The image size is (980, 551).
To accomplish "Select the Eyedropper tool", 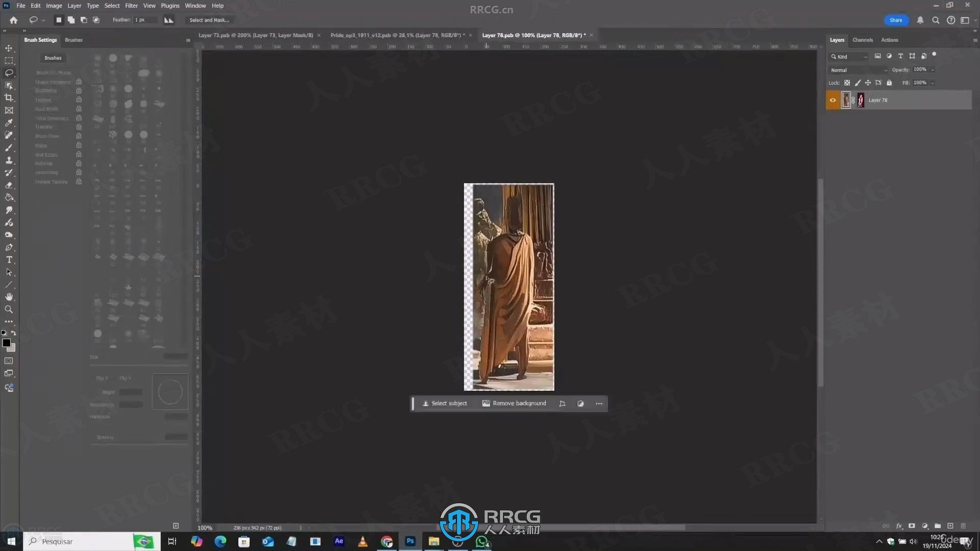I will [x=9, y=123].
